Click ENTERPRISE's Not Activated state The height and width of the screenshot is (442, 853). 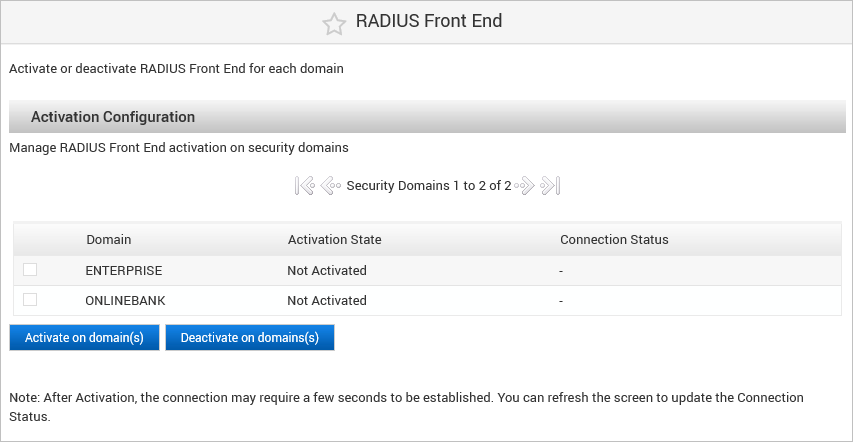point(327,271)
